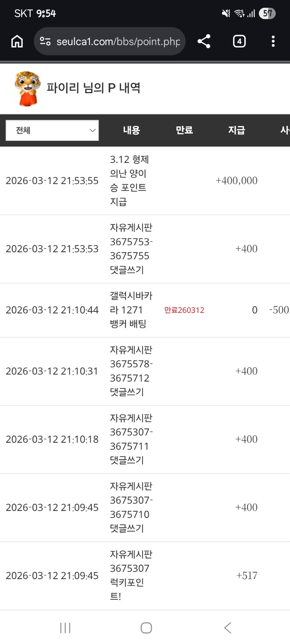The width and height of the screenshot is (290, 644).
Task: Tap the share icon
Action: click(204, 41)
